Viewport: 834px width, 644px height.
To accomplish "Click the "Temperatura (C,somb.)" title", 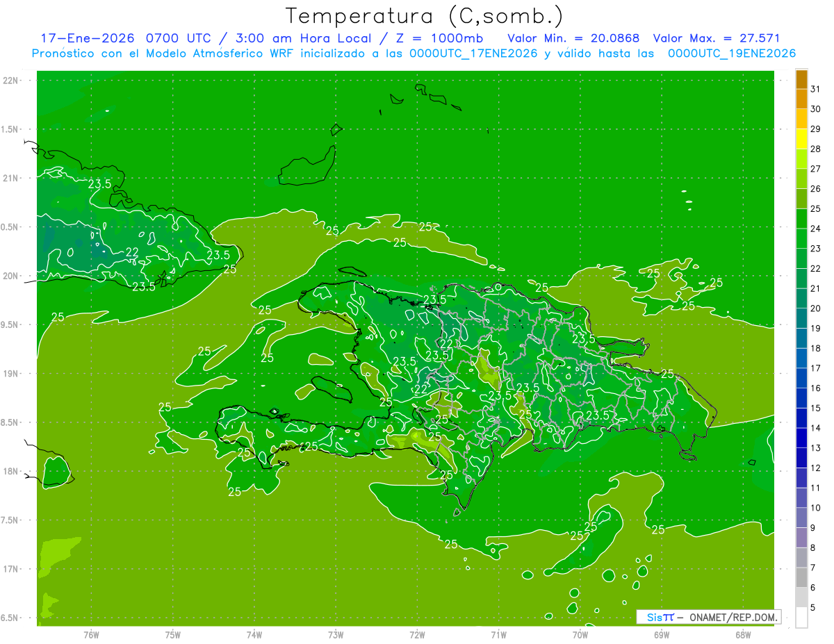I will [x=425, y=15].
